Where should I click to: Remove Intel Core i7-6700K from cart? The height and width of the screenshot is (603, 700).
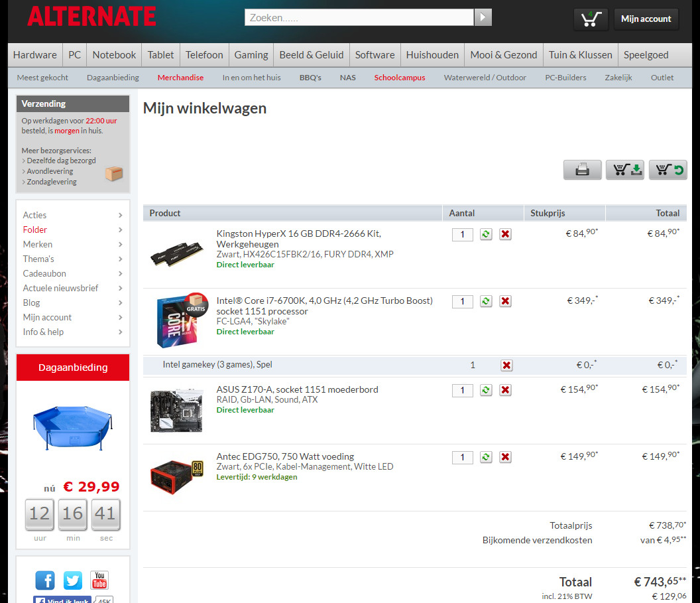point(505,301)
